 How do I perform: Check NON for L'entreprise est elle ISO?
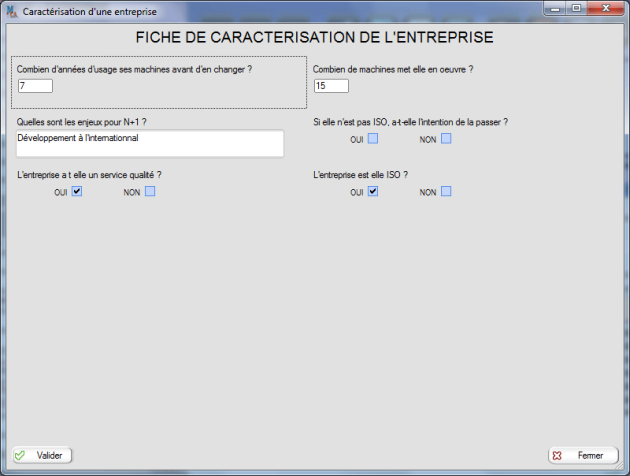click(446, 191)
